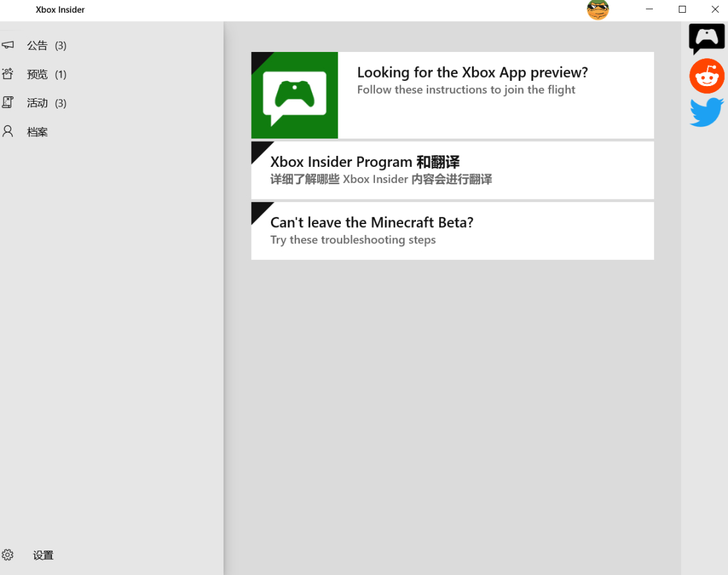The height and width of the screenshot is (575, 728).
Task: Click the scroll icon beside 活动
Action: (x=8, y=102)
